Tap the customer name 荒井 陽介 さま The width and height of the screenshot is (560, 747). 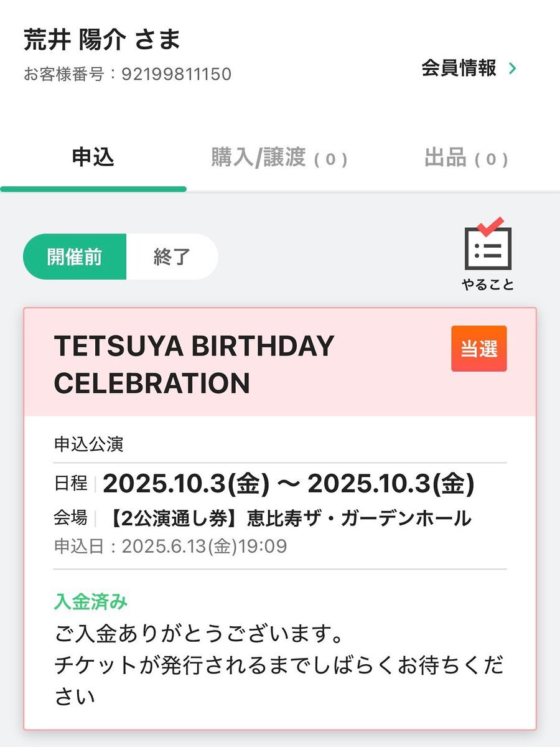tap(102, 40)
